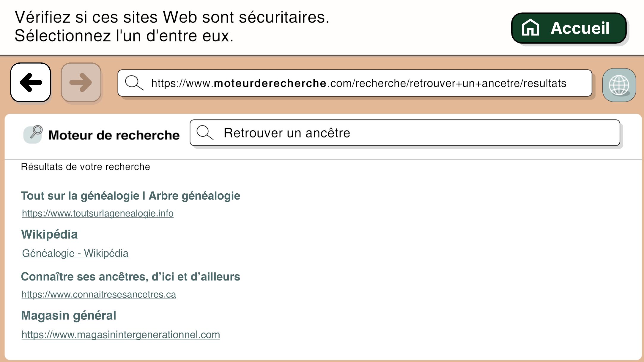Image resolution: width=644 pixels, height=362 pixels.
Task: Open the 'Généalogie - Wikipédia' link
Action: tap(75, 253)
